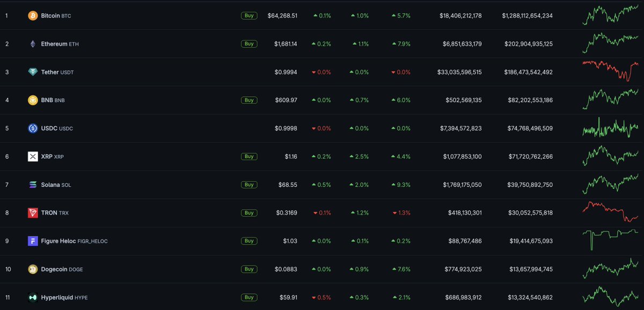Image resolution: width=644 pixels, height=310 pixels.
Task: Open the Figure Heloc FIGR_HELOC link
Action: pos(75,241)
